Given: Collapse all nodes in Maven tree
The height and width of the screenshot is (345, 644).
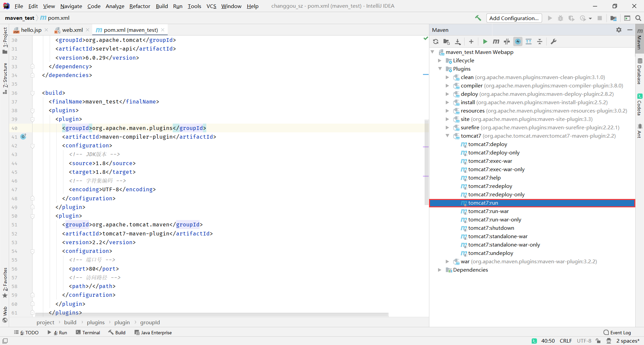Looking at the screenshot, I should point(540,42).
